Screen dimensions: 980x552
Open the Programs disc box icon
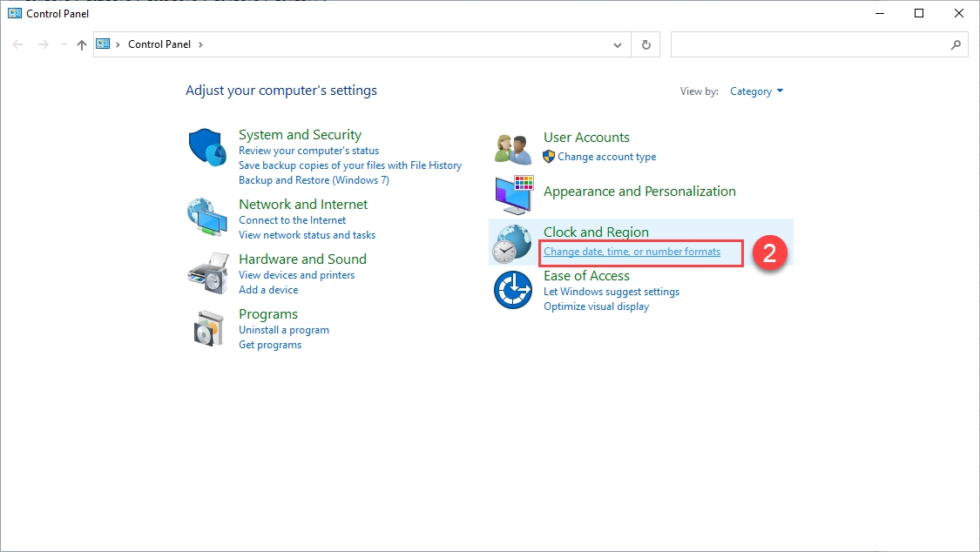(207, 327)
